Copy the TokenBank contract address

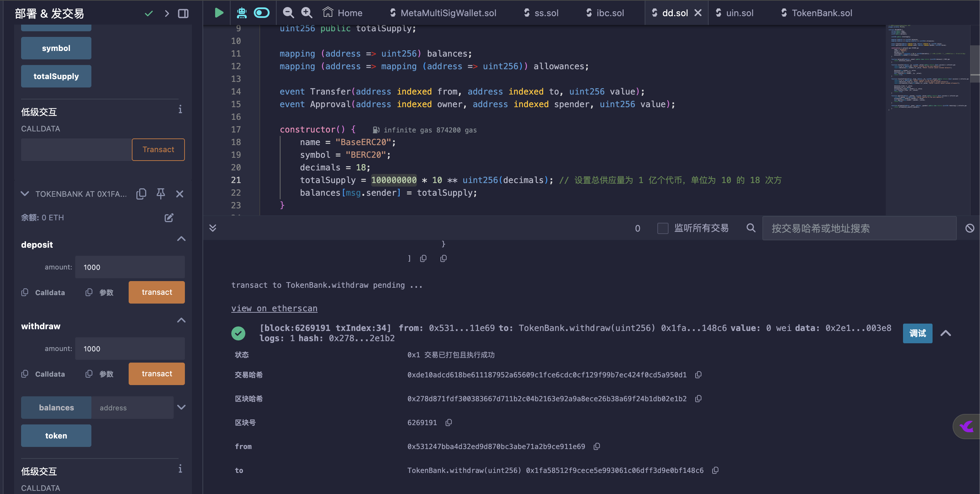pos(141,194)
